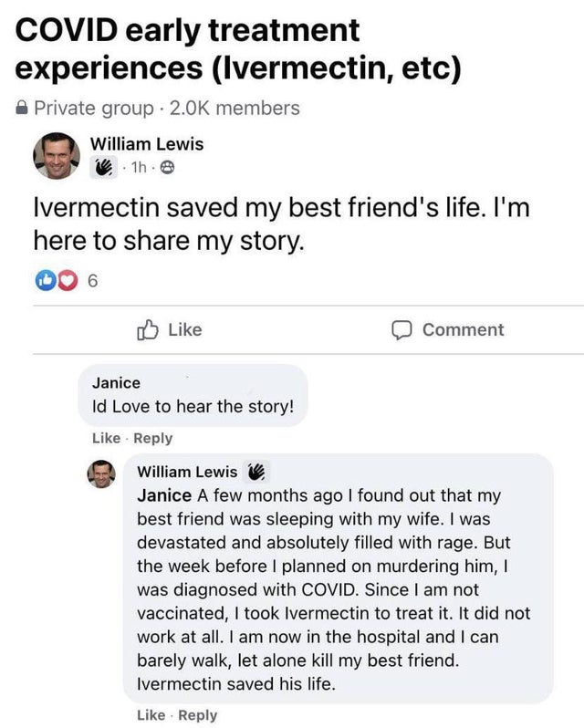Click the badge icon beside William Lewis's reply name
The image size is (584, 728).
255,472
